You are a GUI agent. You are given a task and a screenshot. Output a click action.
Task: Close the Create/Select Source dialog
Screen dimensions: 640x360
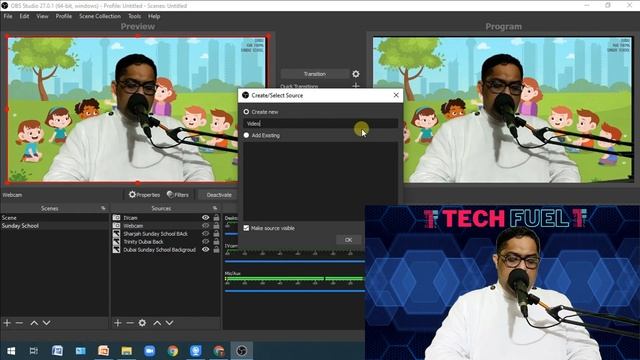pos(396,95)
